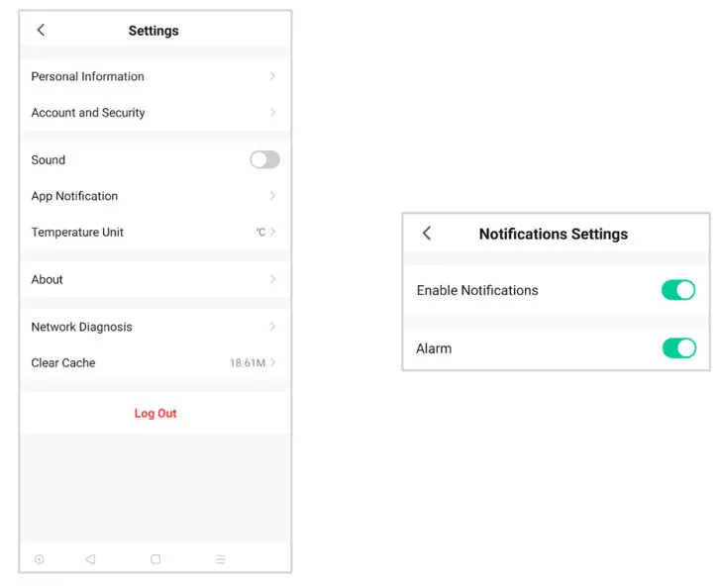Disable the Enable Notifications switch

coord(678,290)
